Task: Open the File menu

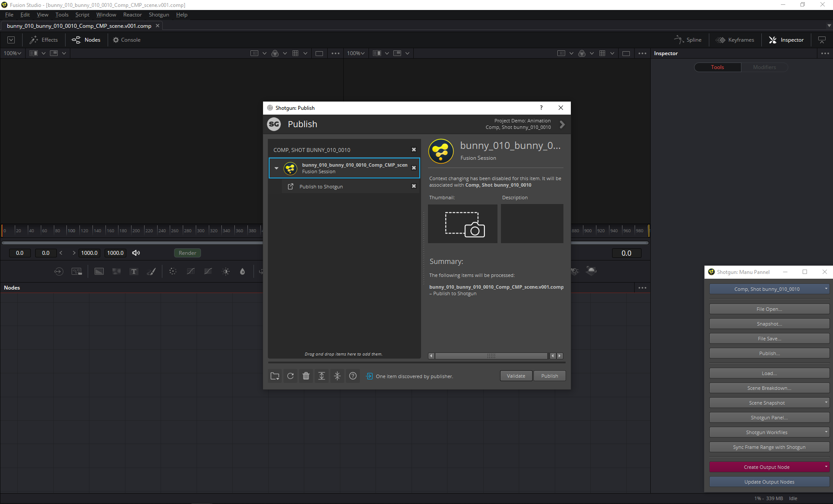Action: 9,15
